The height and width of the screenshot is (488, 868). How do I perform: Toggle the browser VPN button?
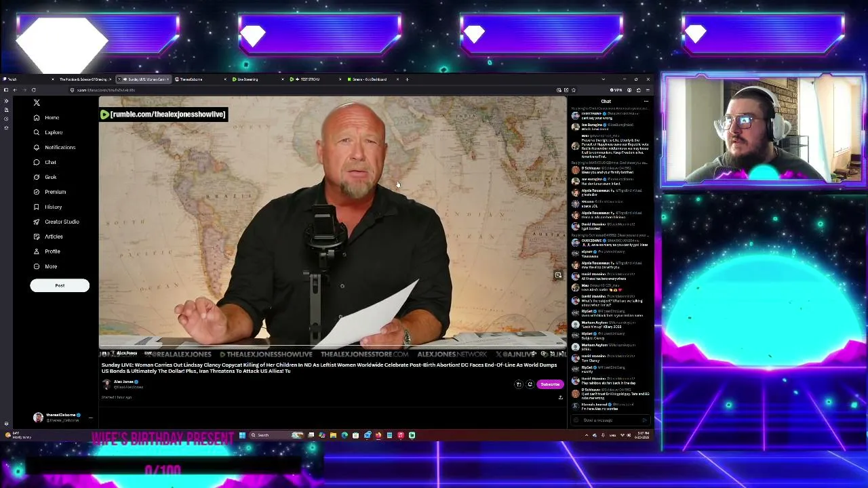tap(616, 89)
